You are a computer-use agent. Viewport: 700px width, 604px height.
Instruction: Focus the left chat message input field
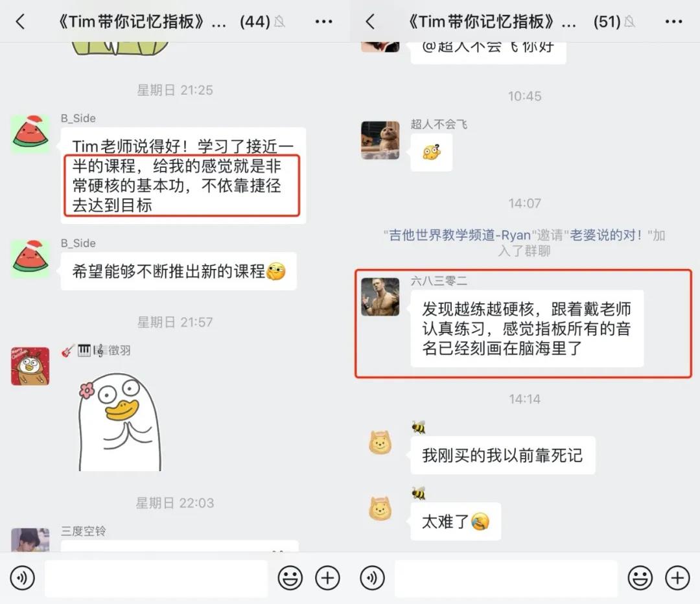click(156, 578)
